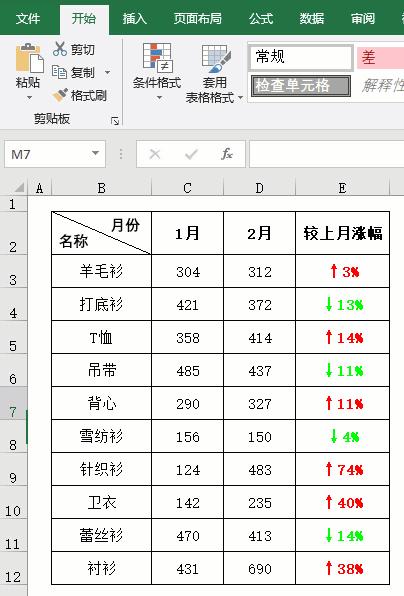Select the 衬衫 cell
Screen dimensions: 404x596
coord(101,568)
